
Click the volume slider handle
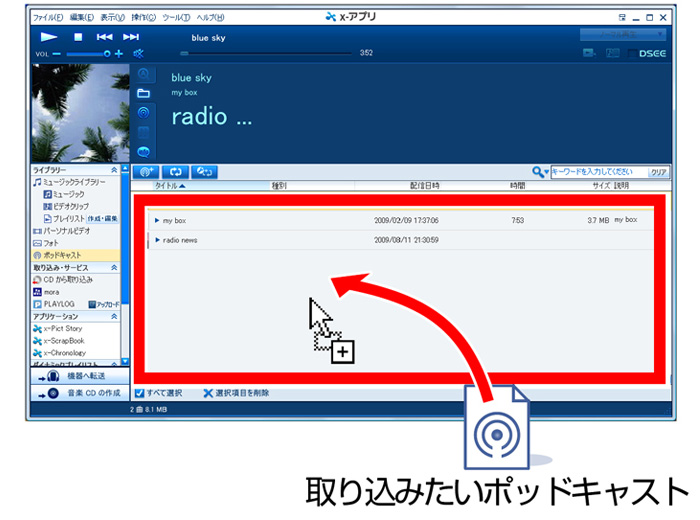point(106,53)
